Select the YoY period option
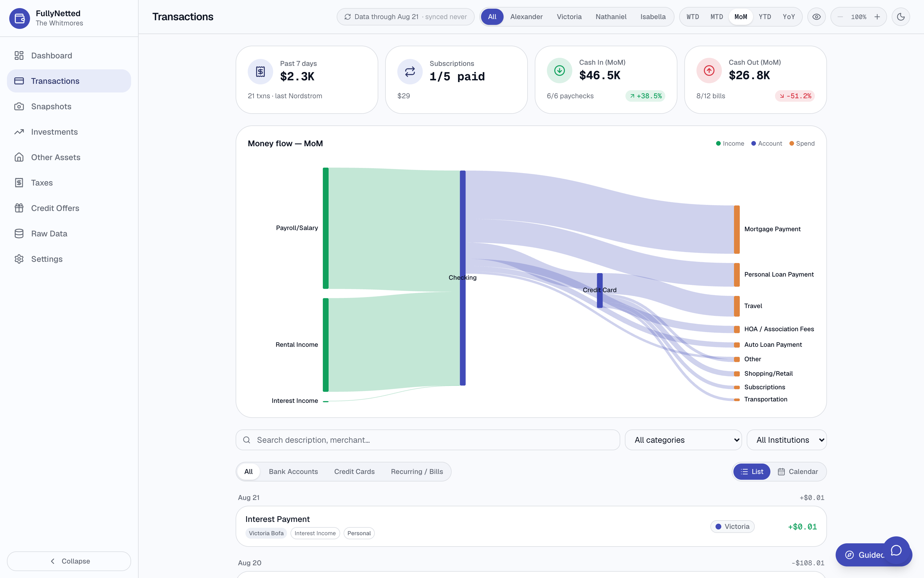924x578 pixels. (x=789, y=17)
